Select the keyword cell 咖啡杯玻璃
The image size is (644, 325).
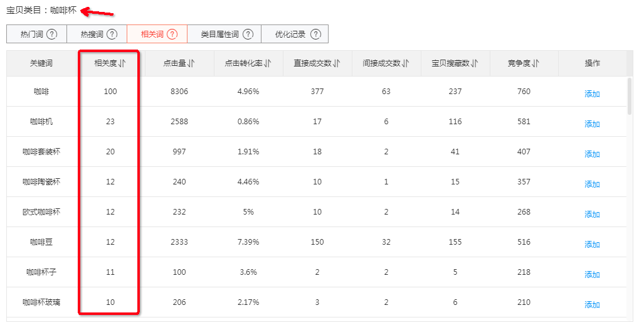[41, 302]
